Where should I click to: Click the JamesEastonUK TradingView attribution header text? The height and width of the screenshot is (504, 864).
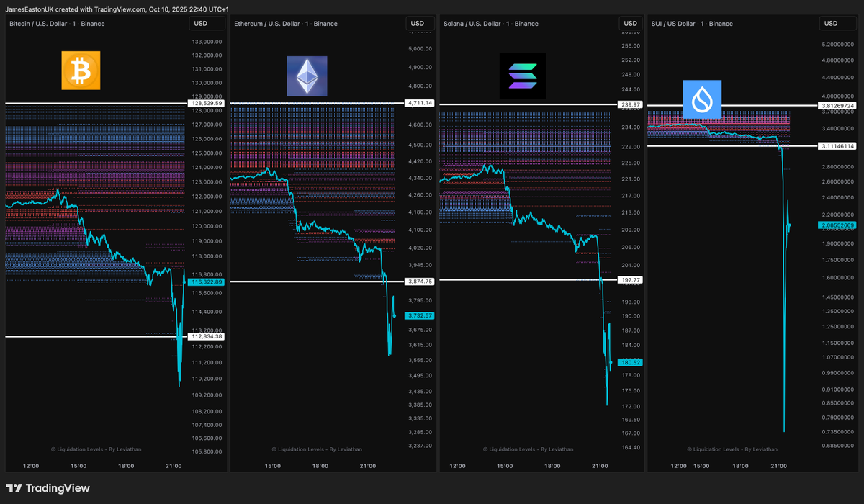tap(117, 9)
